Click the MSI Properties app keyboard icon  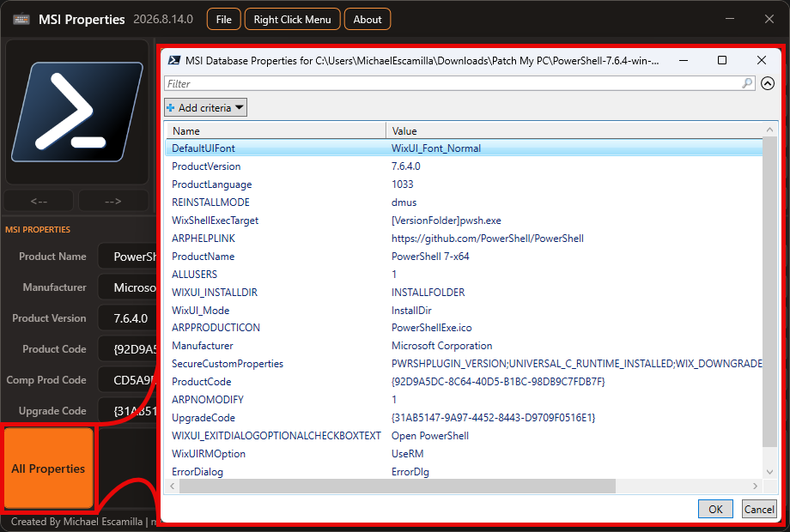click(21, 19)
